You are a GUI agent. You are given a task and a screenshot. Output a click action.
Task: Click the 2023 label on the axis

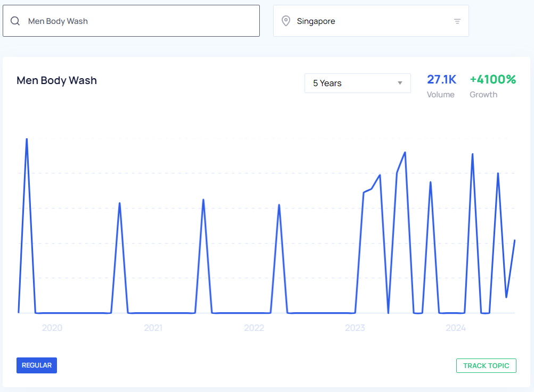pyautogui.click(x=355, y=328)
